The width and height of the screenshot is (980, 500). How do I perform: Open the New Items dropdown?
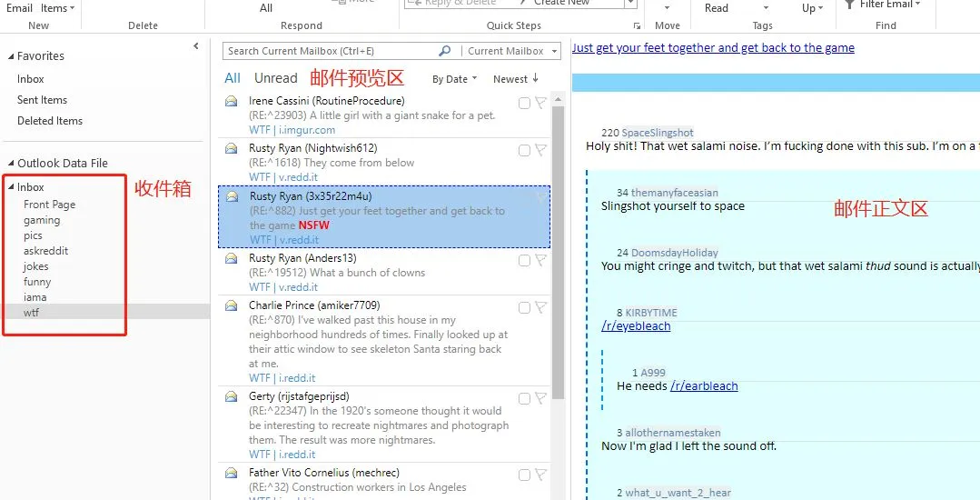pyautogui.click(x=57, y=8)
